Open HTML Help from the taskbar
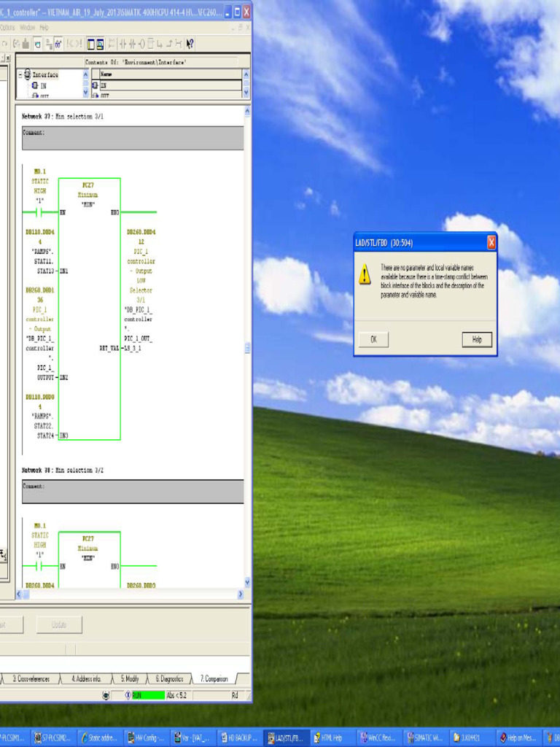This screenshot has width=560, height=747. (332, 738)
